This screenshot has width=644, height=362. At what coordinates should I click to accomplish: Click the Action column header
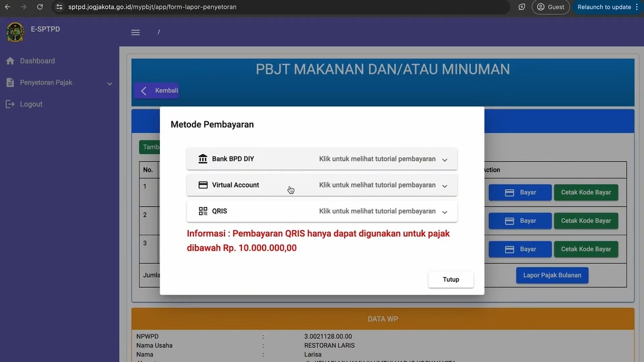pos(491,170)
